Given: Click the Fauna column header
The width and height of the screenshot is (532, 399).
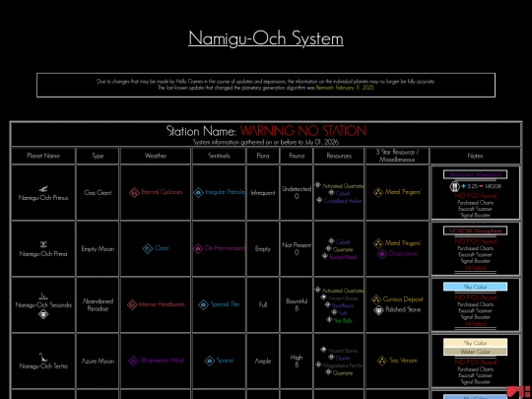Looking at the screenshot, I should [x=297, y=156].
